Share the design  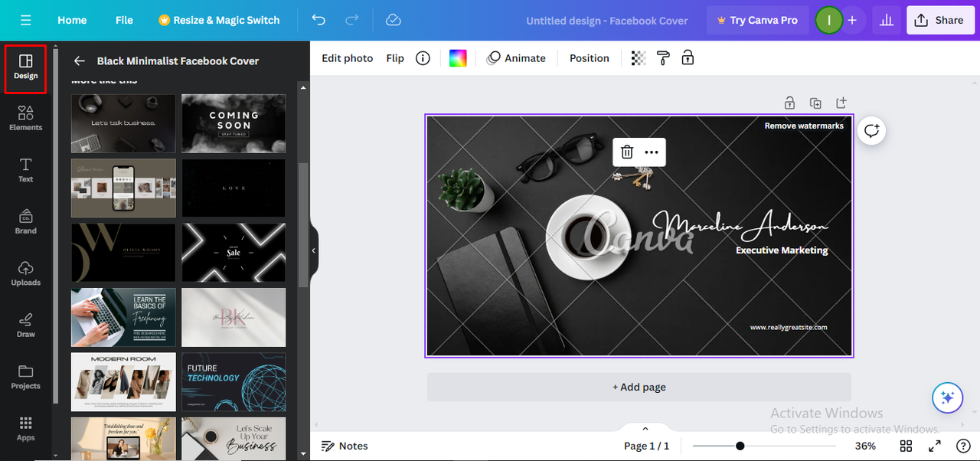pos(941,20)
